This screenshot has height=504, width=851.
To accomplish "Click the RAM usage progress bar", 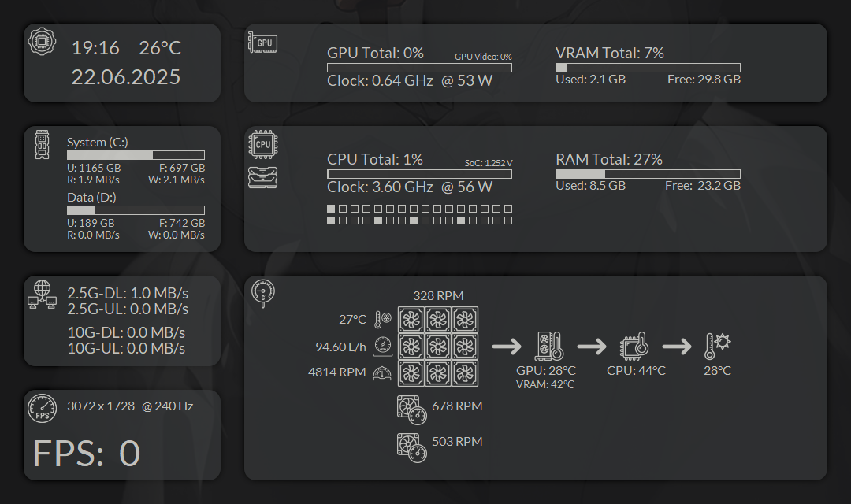I will (x=646, y=173).
